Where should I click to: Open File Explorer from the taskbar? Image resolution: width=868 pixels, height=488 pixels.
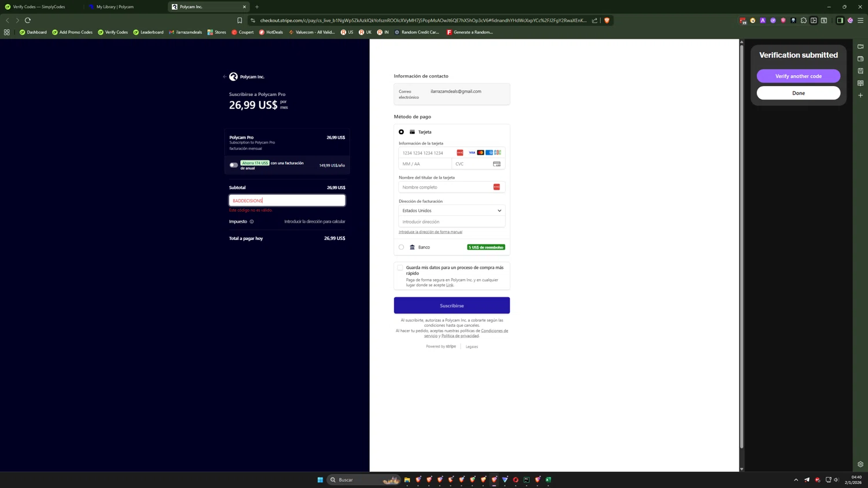pyautogui.click(x=407, y=479)
